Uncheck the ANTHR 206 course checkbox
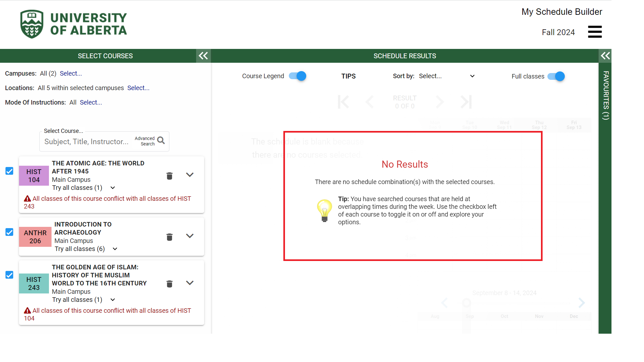 point(9,232)
